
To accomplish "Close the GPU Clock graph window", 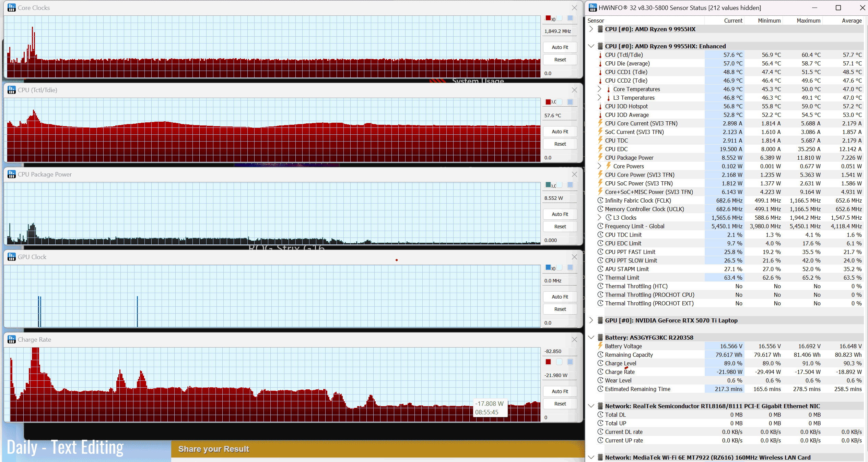I will (574, 257).
